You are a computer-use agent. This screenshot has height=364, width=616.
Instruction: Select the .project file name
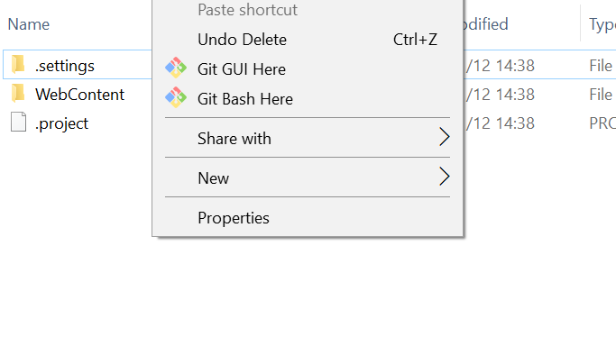[x=61, y=123]
